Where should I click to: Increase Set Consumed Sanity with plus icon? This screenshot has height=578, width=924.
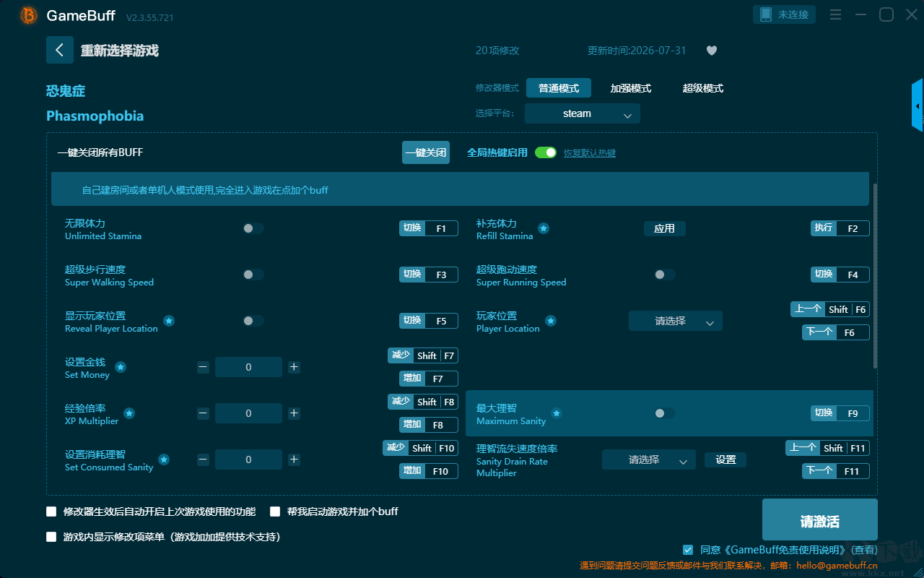294,460
